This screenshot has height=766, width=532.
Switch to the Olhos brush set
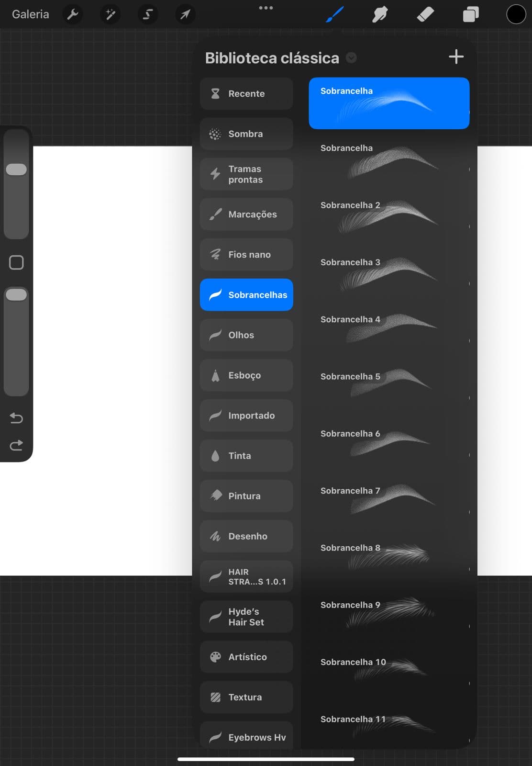click(x=246, y=335)
